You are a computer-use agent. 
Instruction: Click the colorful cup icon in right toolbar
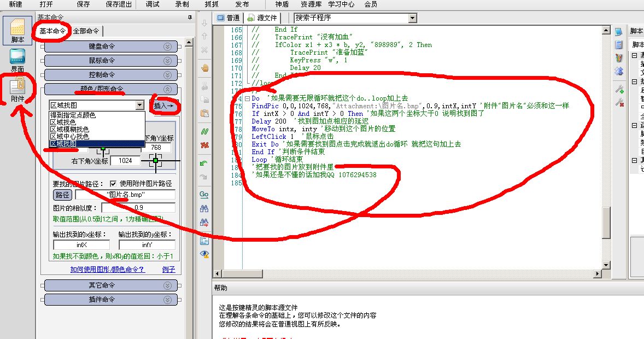point(619,58)
